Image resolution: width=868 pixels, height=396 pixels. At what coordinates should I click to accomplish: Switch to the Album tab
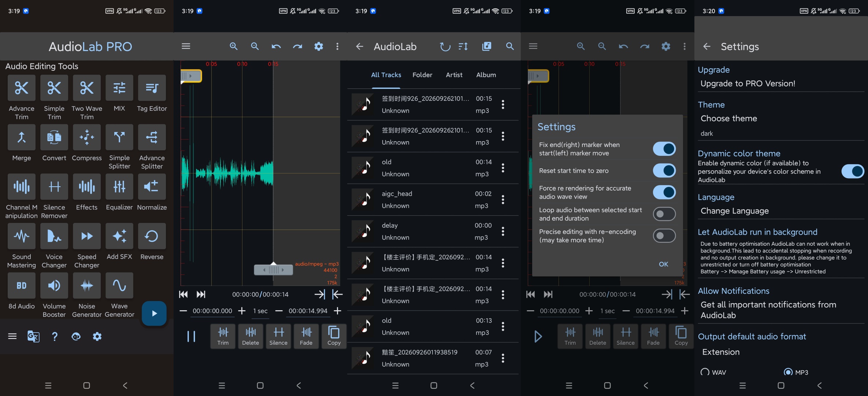[486, 75]
